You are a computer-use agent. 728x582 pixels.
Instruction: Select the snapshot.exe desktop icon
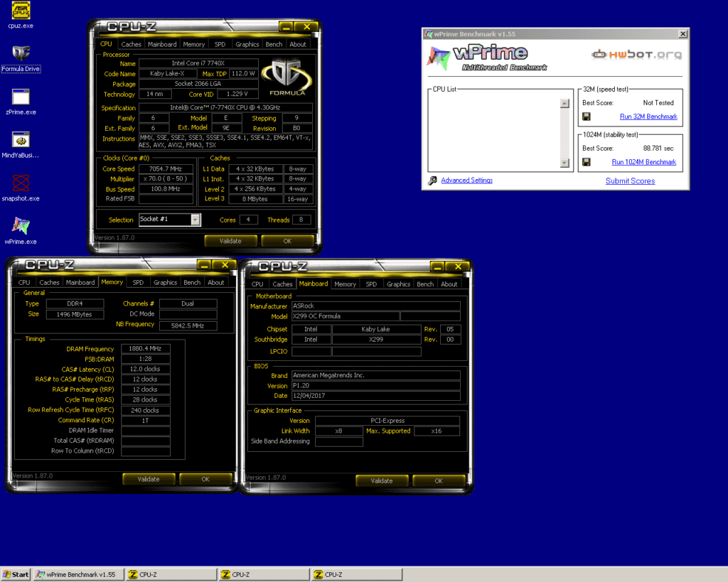[x=21, y=188]
